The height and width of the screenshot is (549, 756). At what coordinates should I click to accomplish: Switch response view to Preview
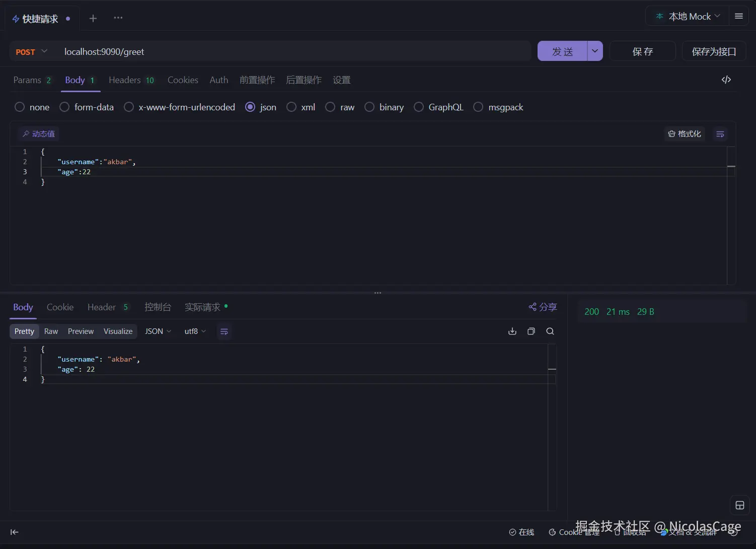coord(81,331)
